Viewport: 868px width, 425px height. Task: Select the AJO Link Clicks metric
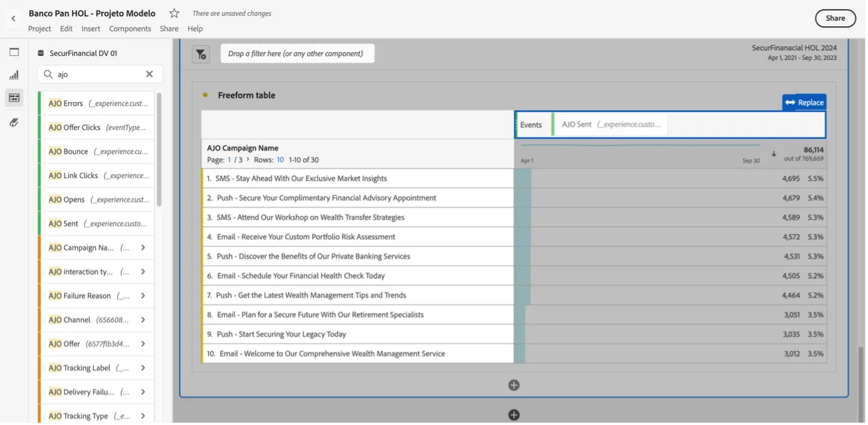[96, 175]
